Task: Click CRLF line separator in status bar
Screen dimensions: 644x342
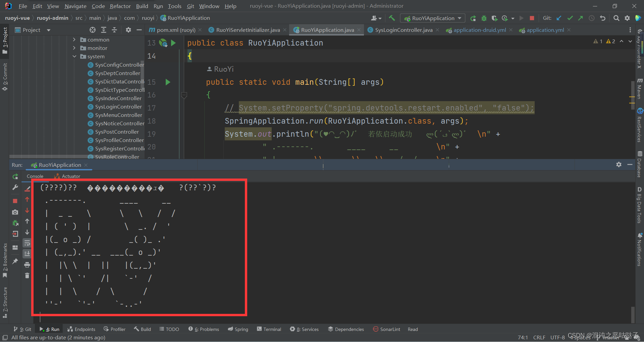Action: point(539,337)
